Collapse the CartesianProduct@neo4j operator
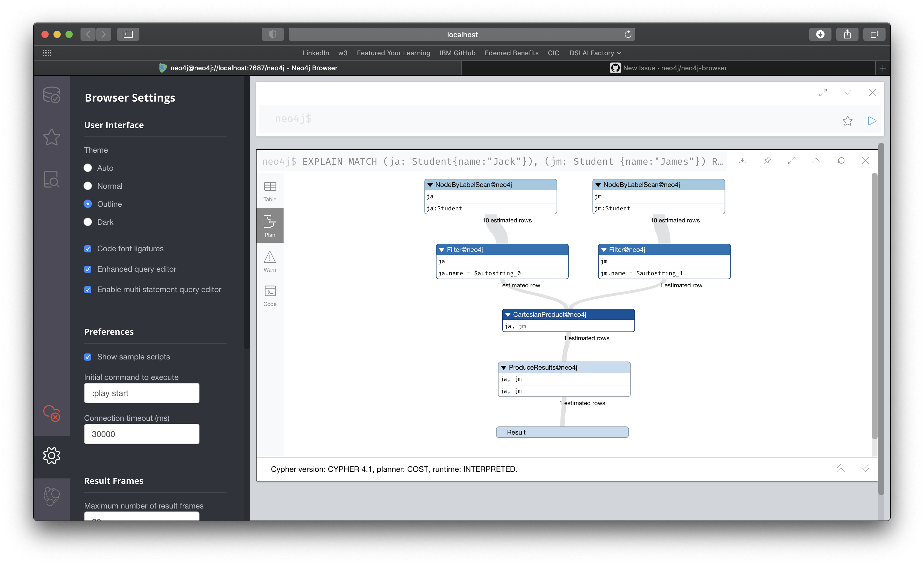This screenshot has width=924, height=565. 508,314
